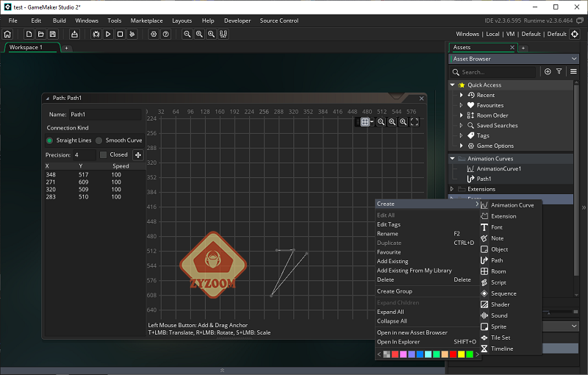This screenshot has width=588, height=375.
Task: Zoom out in the path editor
Action: (x=381, y=122)
